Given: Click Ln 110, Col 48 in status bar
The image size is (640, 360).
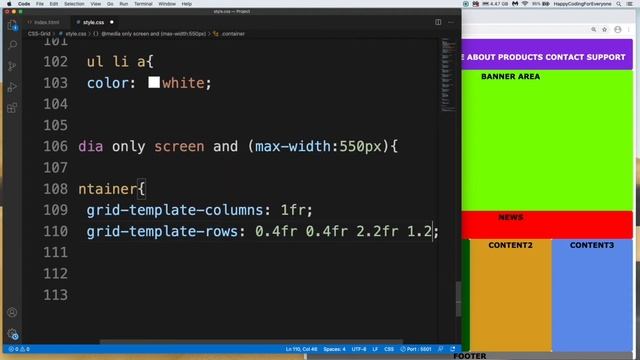Looking at the screenshot, I should (301, 349).
